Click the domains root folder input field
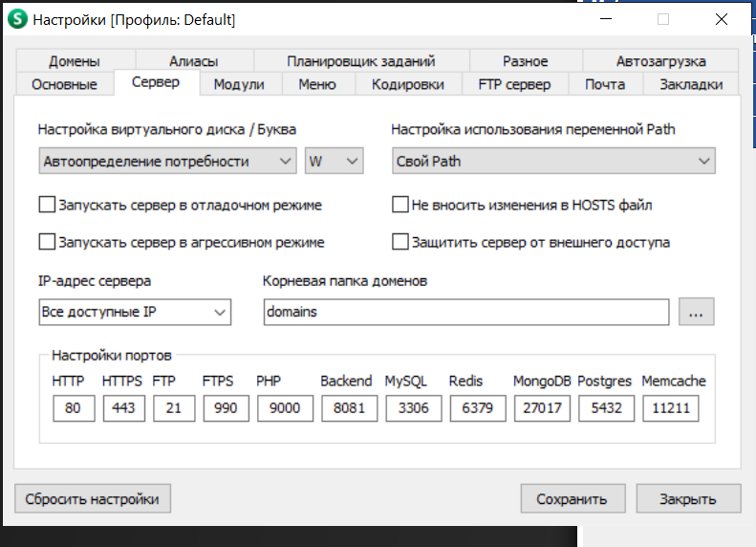756x547 pixels. pos(465,312)
